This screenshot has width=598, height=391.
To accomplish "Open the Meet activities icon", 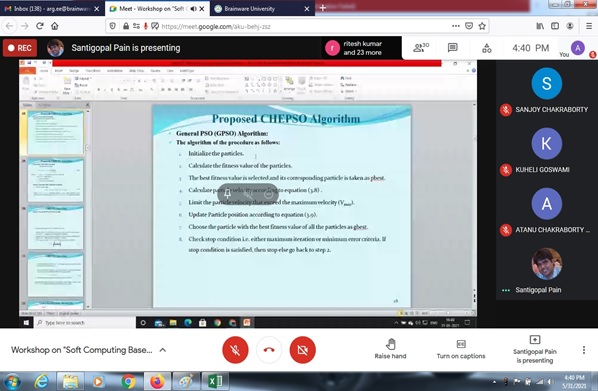I will (487, 48).
